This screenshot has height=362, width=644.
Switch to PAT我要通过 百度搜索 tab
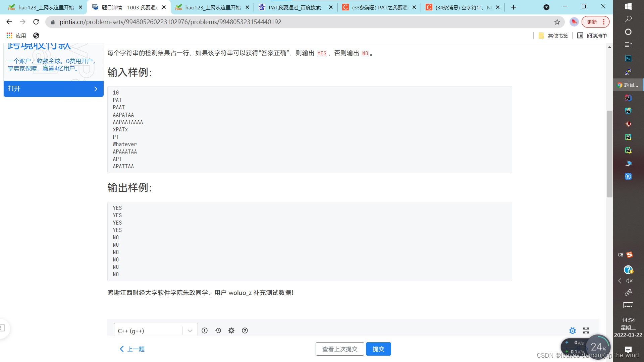click(x=294, y=7)
